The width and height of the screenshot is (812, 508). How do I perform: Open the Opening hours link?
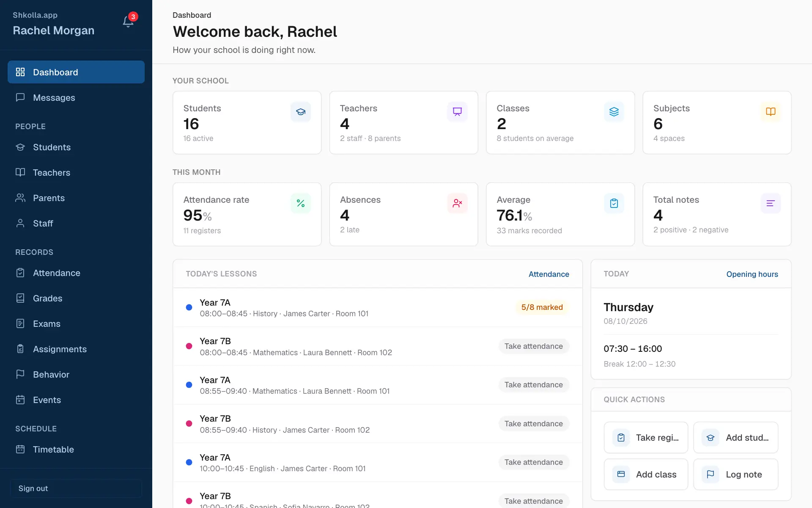(x=752, y=274)
